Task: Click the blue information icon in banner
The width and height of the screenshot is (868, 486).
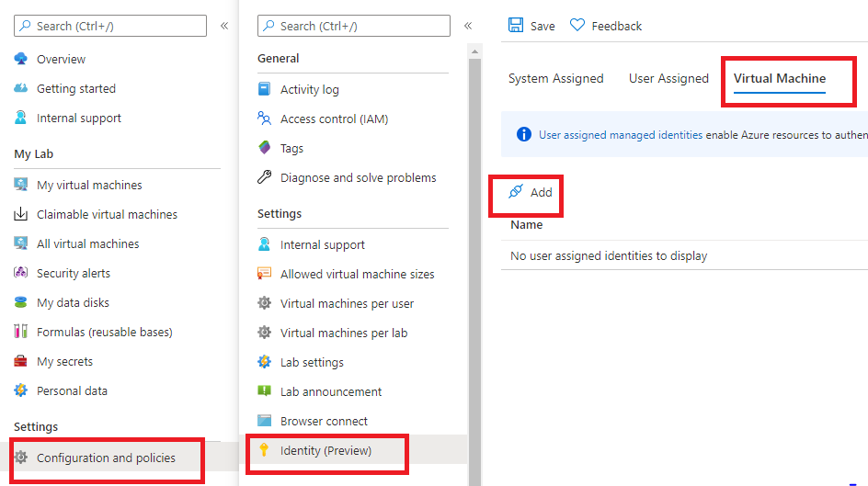Action: (524, 134)
